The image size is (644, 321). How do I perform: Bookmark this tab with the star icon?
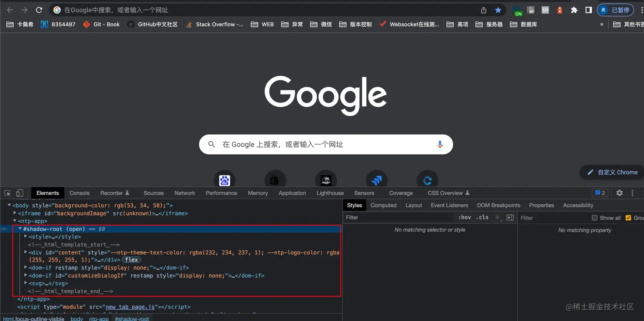[498, 10]
